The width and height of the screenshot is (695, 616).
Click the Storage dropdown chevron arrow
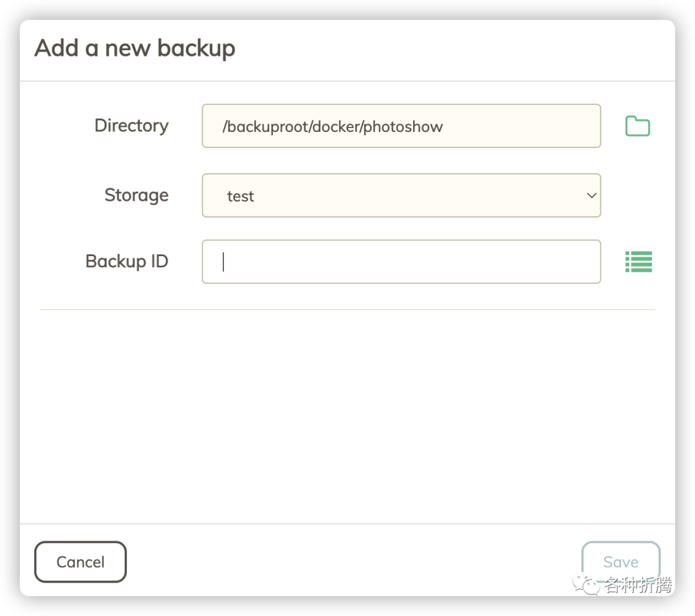[x=592, y=195]
